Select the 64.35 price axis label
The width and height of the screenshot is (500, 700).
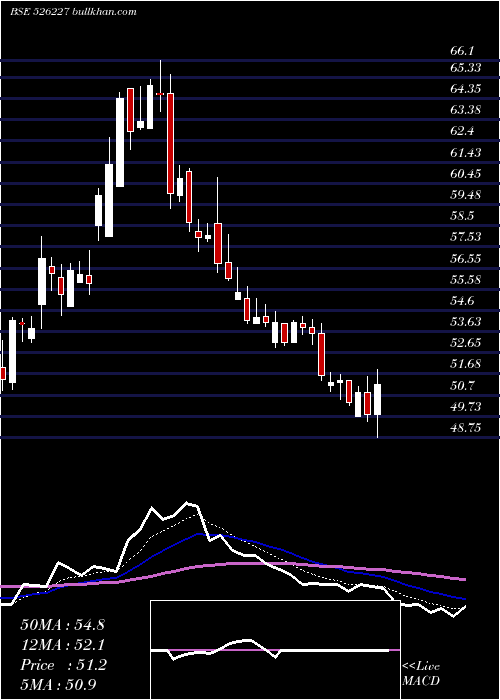click(466, 89)
